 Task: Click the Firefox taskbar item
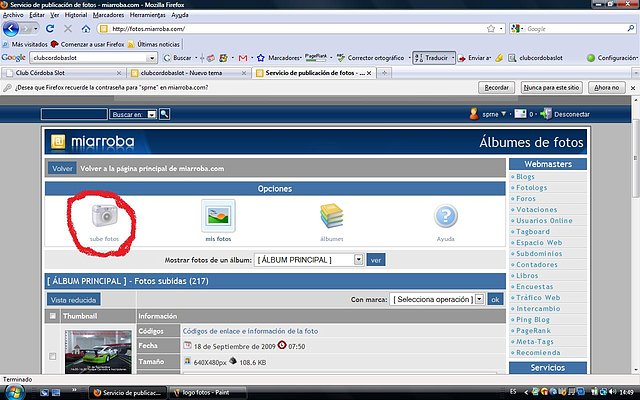click(128, 393)
